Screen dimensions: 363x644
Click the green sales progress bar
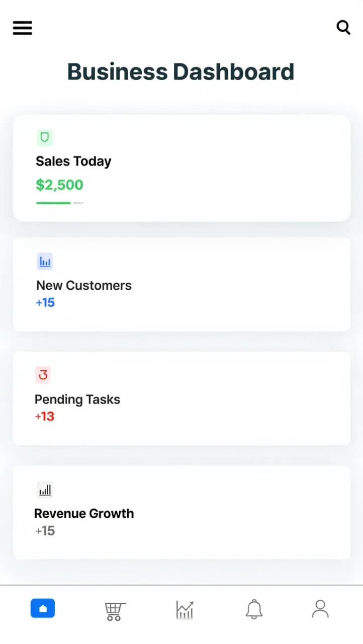point(53,203)
